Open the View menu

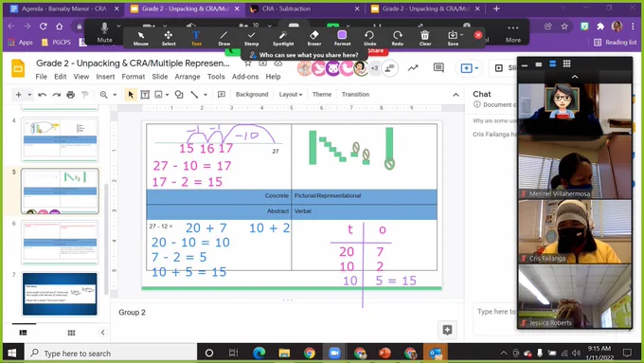pos(81,77)
